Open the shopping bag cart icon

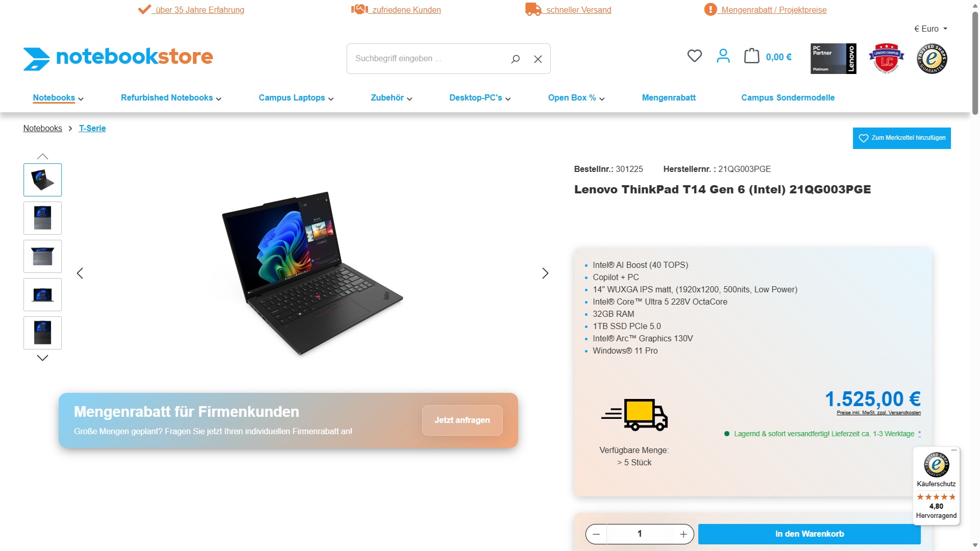point(751,56)
